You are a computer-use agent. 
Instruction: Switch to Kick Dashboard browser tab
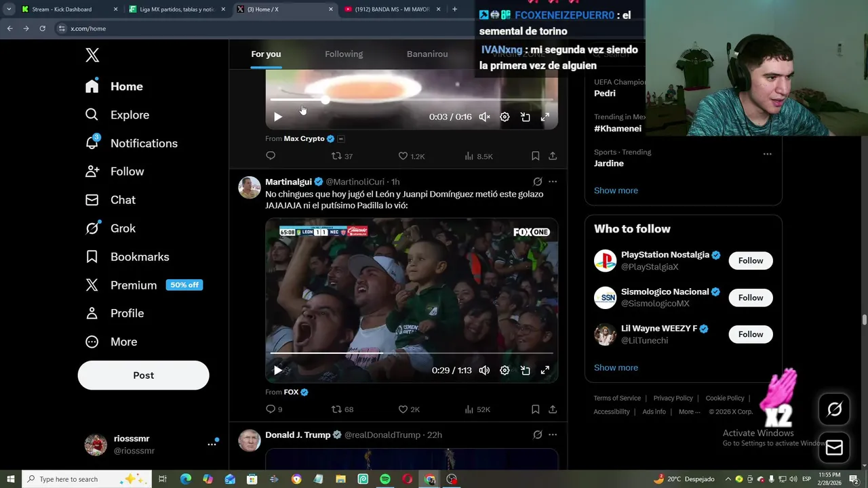pos(69,9)
